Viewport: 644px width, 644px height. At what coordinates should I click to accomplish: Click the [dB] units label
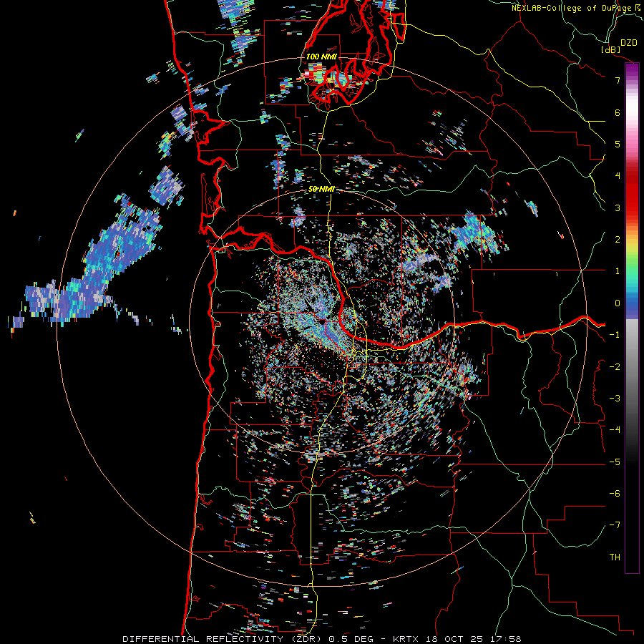(x=611, y=50)
